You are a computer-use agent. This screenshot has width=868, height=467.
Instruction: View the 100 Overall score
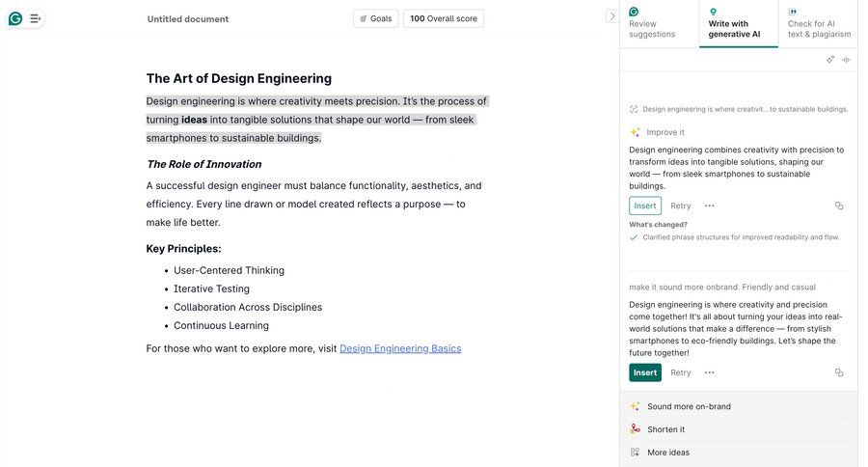click(x=444, y=18)
